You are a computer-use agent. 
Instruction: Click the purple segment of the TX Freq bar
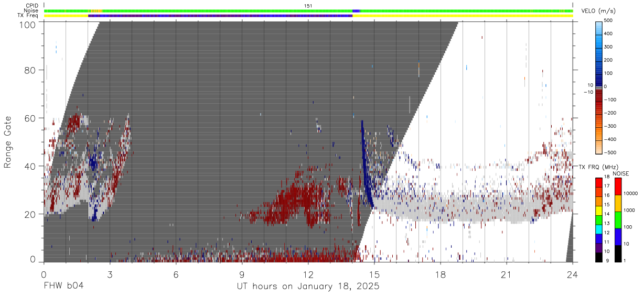[220, 16]
